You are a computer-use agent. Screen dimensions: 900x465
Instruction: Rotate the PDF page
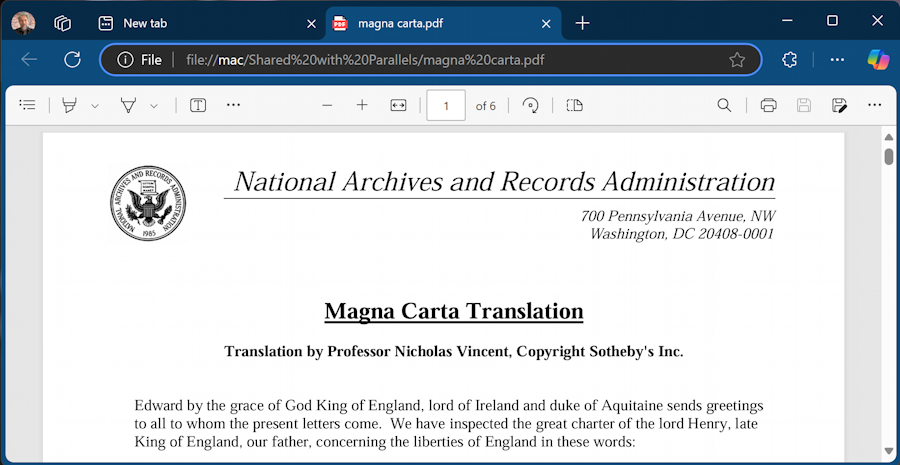tap(530, 105)
